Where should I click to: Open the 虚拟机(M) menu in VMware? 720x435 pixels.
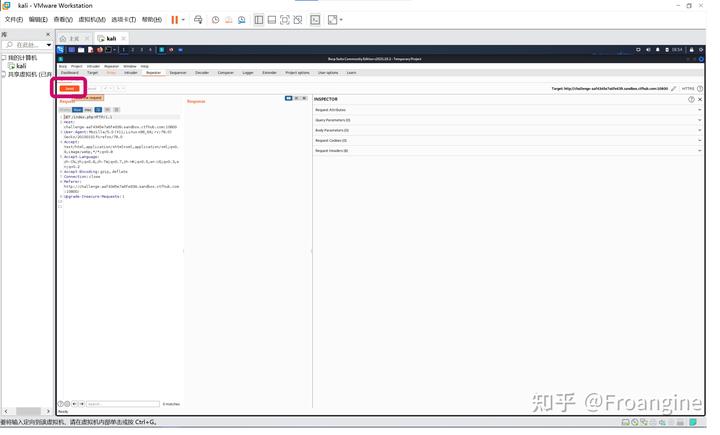click(92, 19)
